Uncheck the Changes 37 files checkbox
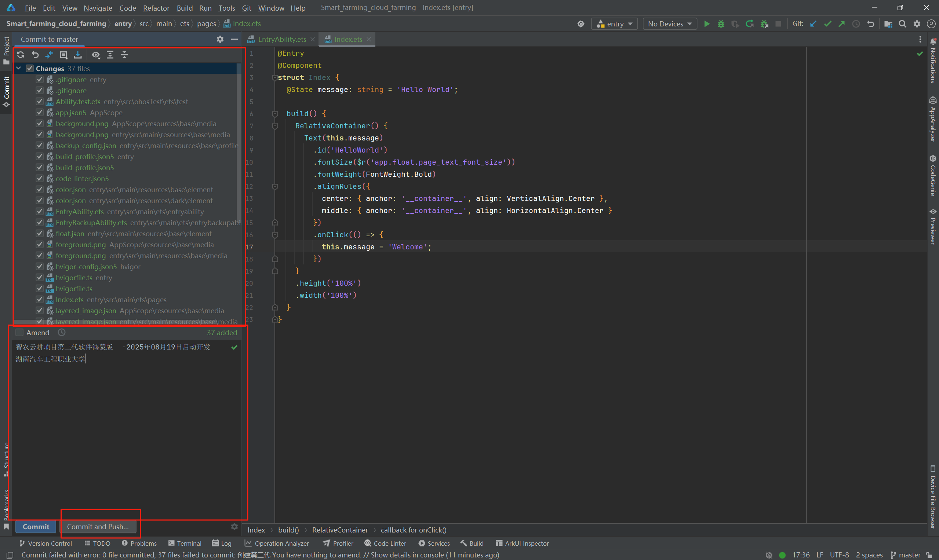Image resolution: width=939 pixels, height=560 pixels. pyautogui.click(x=30, y=69)
